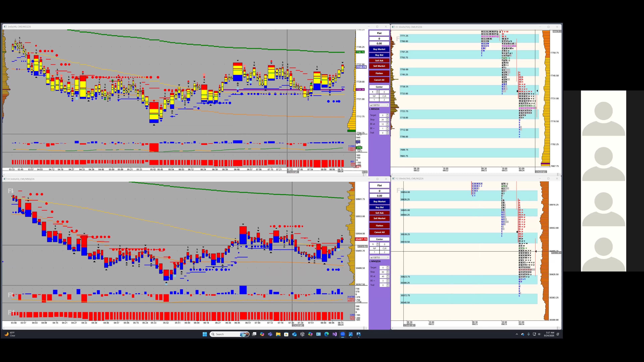Click Sell Ask in the MESZ26 trade panel
644x362 pixels.
(379, 61)
